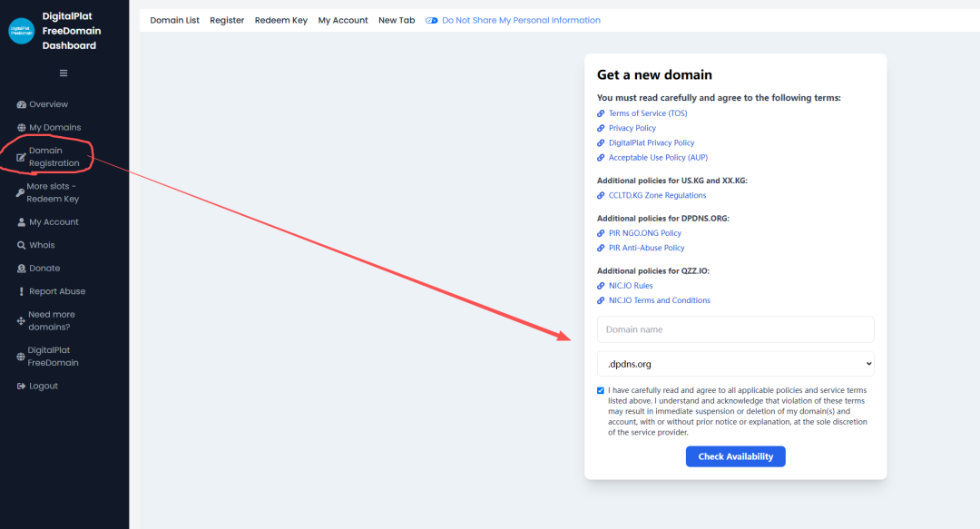Open the Acceptable Use Policy (AUP) link
Screen dimensions: 980x529
(x=658, y=158)
